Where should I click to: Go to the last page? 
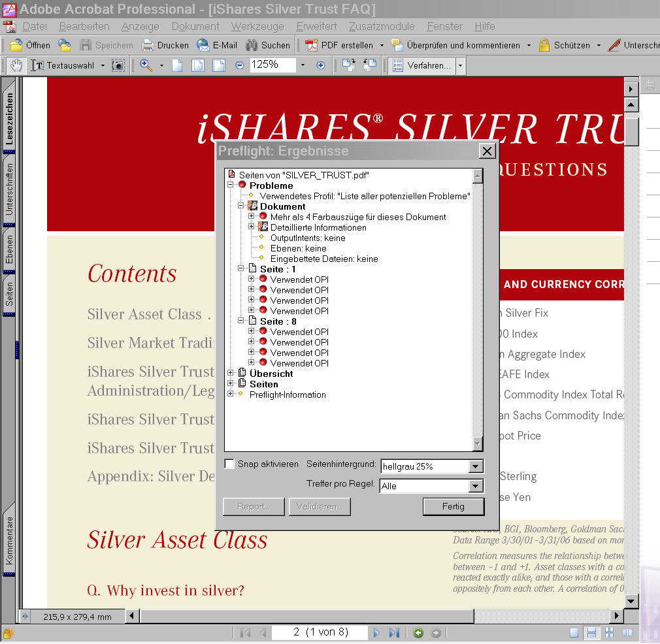394,633
